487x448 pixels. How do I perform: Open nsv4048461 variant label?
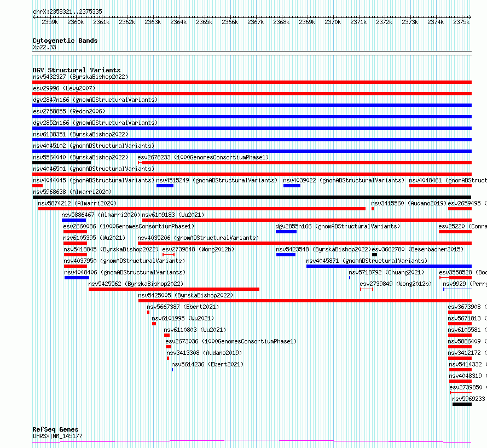(448, 180)
